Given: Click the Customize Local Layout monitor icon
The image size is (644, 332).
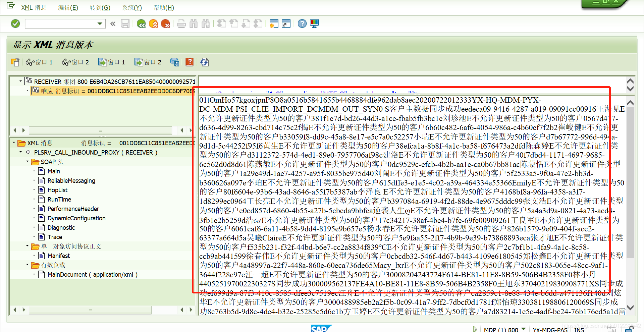Looking at the screenshot, I should (314, 23).
